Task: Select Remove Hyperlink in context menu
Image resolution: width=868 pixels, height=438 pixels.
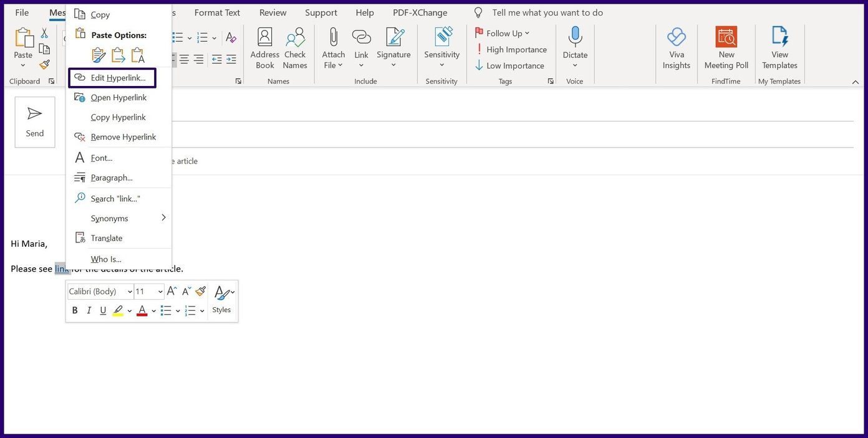Action: coord(118,136)
